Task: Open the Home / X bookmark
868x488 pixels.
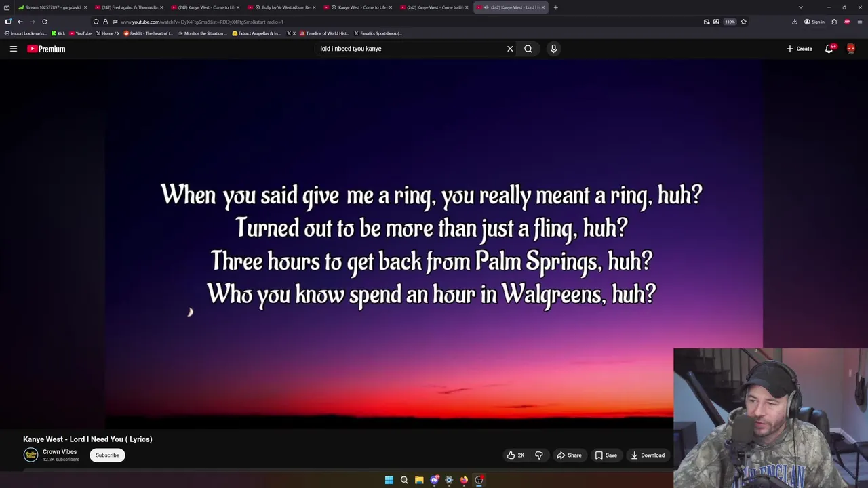Action: point(107,33)
